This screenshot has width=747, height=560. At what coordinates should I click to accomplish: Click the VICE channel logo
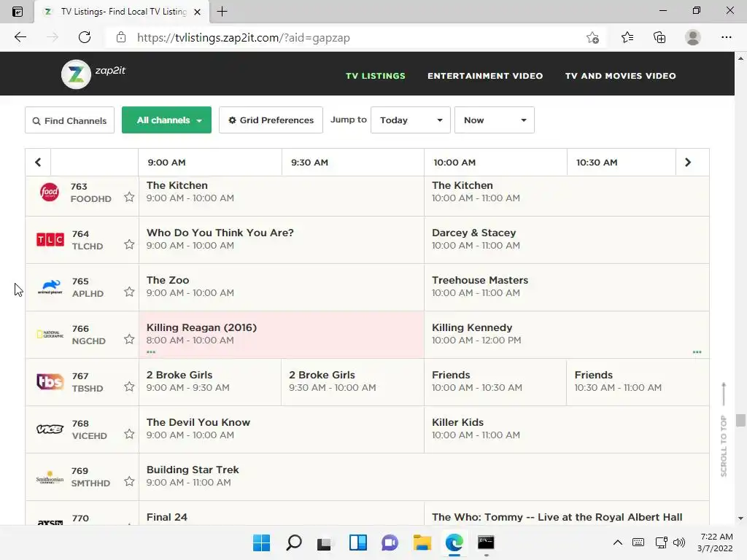(50, 429)
